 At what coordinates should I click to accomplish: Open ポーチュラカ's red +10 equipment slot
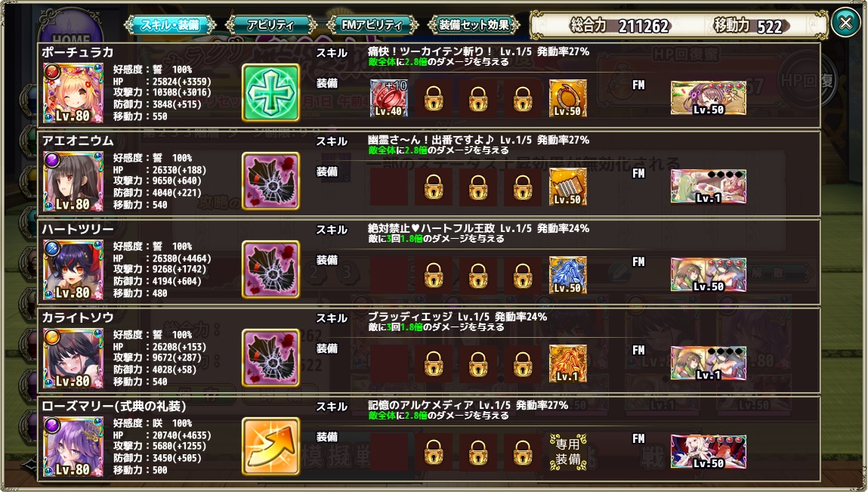click(x=388, y=98)
